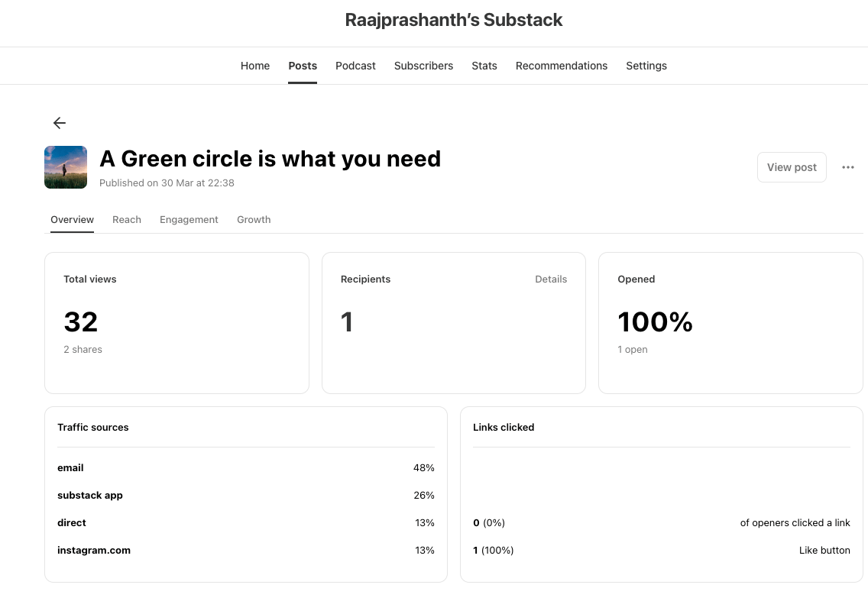
Task: Click the Raajprashanth's Substack title
Action: point(454,20)
